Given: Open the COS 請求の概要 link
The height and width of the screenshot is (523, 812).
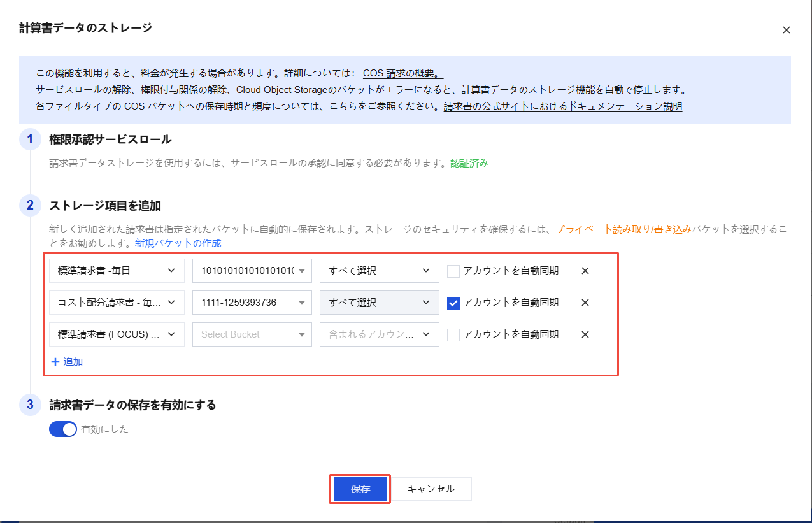Looking at the screenshot, I should 403,73.
